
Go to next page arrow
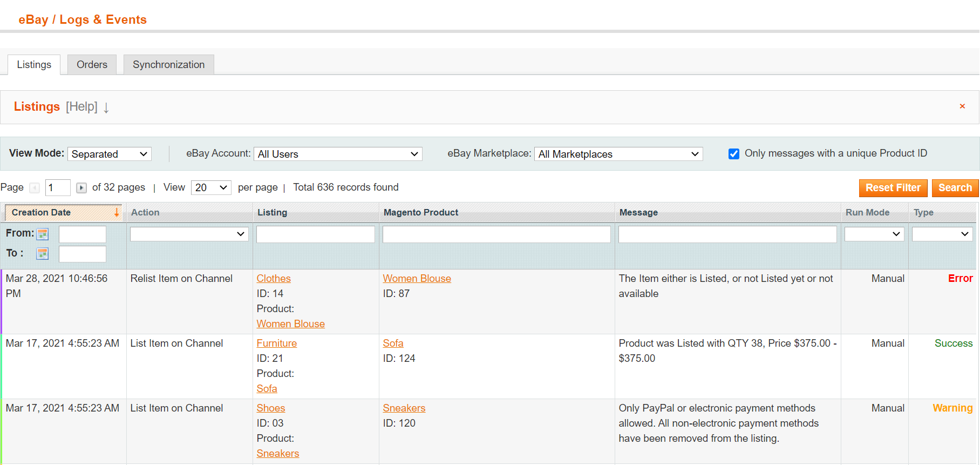[x=81, y=188]
